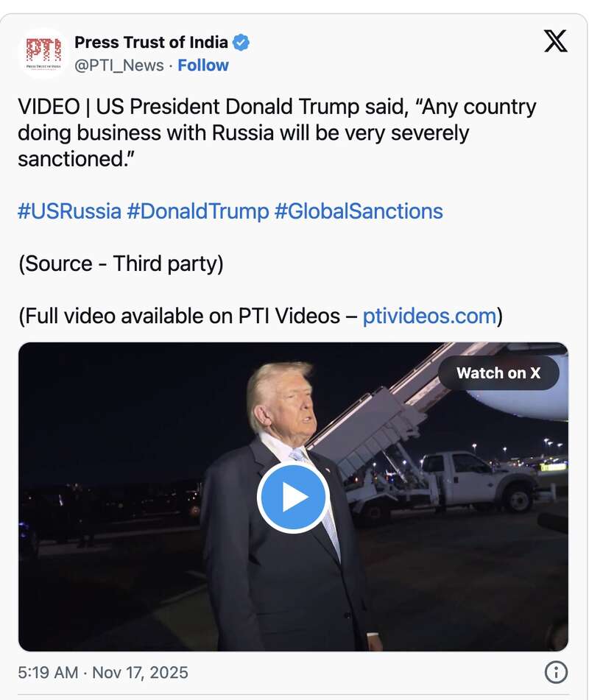The image size is (589, 700).
Task: Follow the PTI_News account
Action: coord(203,66)
